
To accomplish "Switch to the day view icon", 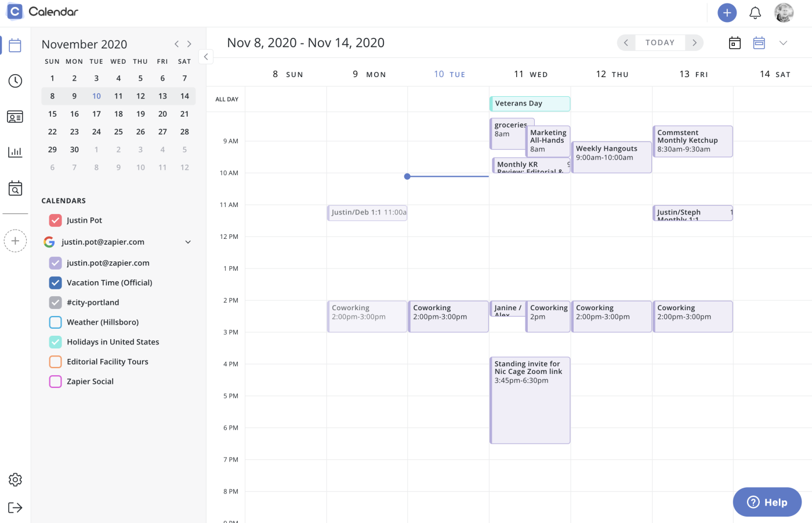I will coord(735,43).
